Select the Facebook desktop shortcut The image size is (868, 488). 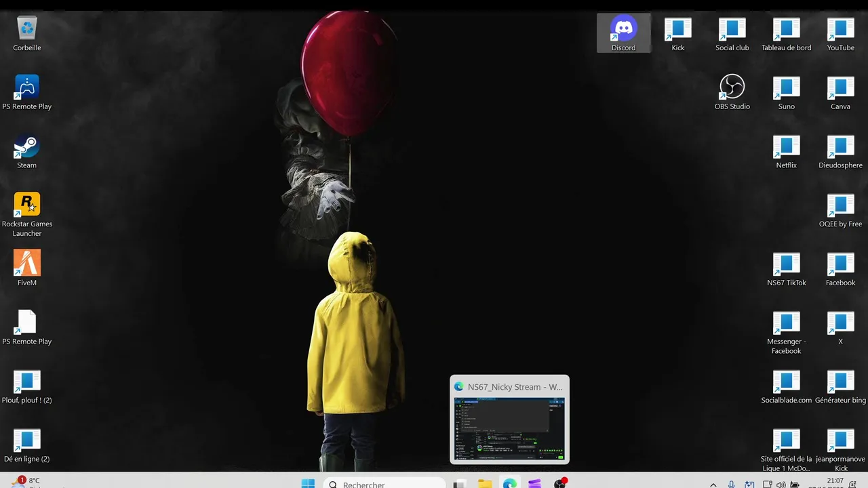tap(841, 268)
